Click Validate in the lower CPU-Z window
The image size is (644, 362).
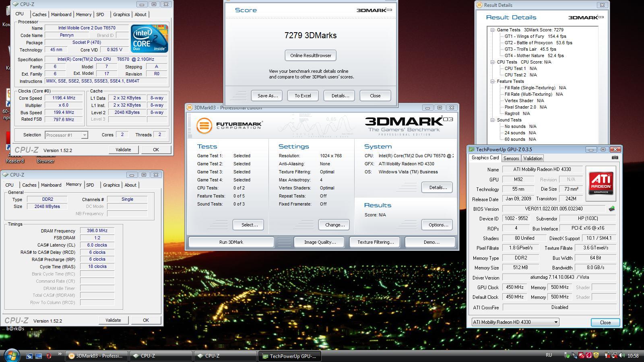coord(113,320)
